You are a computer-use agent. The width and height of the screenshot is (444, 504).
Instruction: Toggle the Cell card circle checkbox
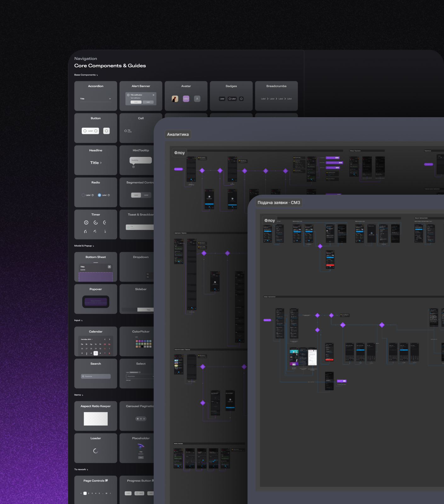pyautogui.click(x=126, y=131)
